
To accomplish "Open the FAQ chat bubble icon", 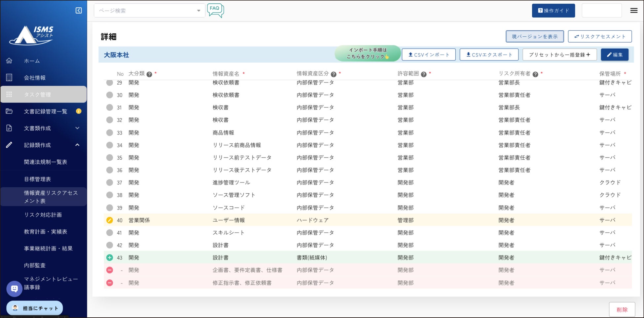I will pos(215,10).
